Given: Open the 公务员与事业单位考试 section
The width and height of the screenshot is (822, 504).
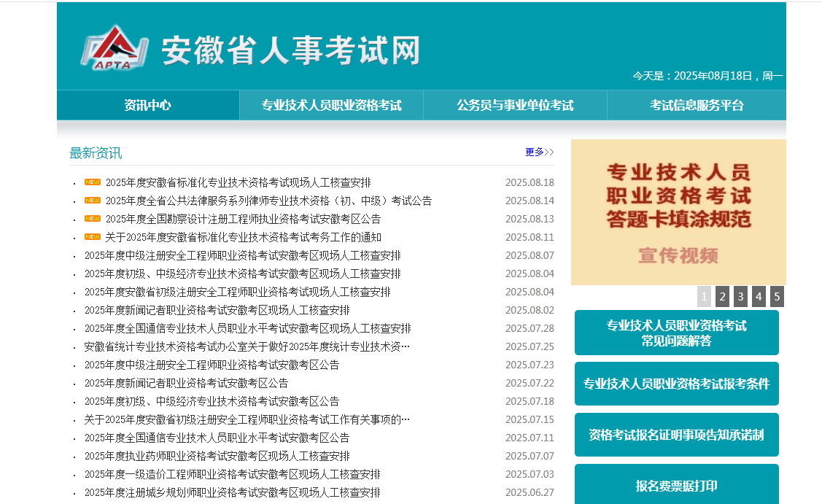Looking at the screenshot, I should (514, 104).
